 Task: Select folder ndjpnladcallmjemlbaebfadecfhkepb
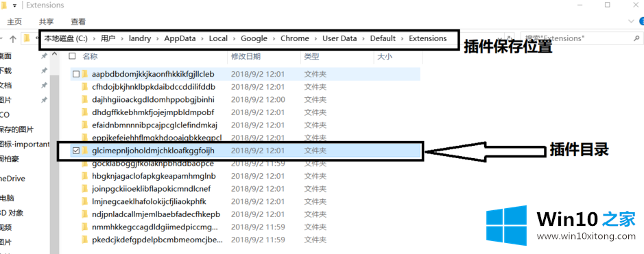pos(156,214)
